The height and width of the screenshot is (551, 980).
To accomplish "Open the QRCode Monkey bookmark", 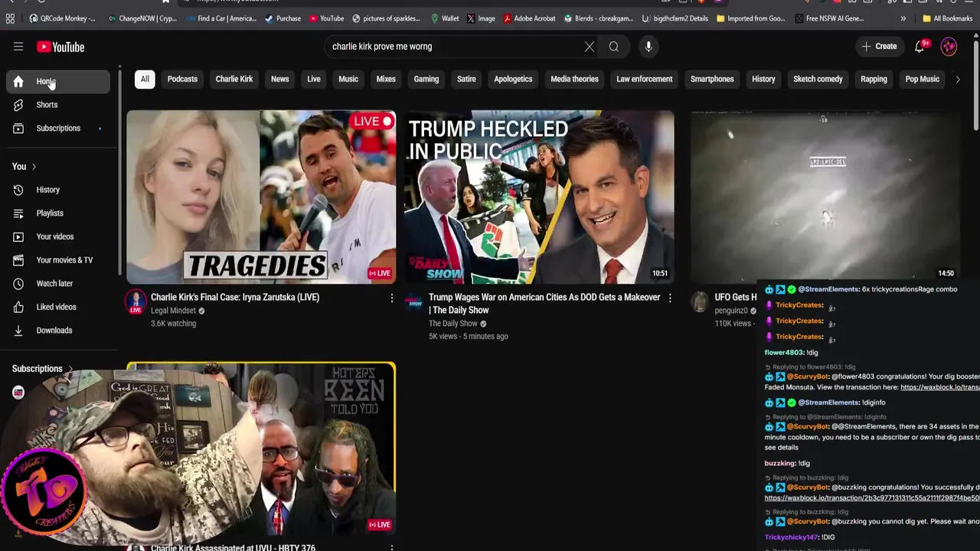I will click(x=62, y=18).
